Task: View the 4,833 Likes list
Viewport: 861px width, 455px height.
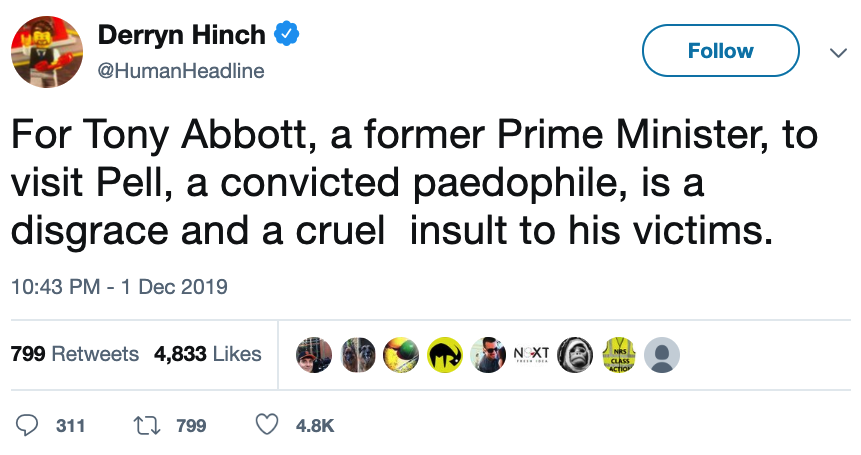Action: coord(208,354)
